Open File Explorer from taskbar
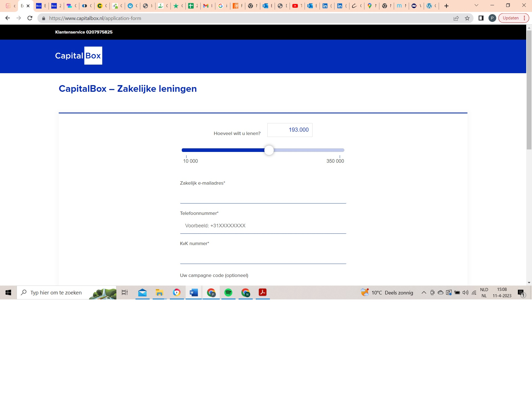Image resolution: width=532 pixels, height=407 pixels. (x=159, y=292)
